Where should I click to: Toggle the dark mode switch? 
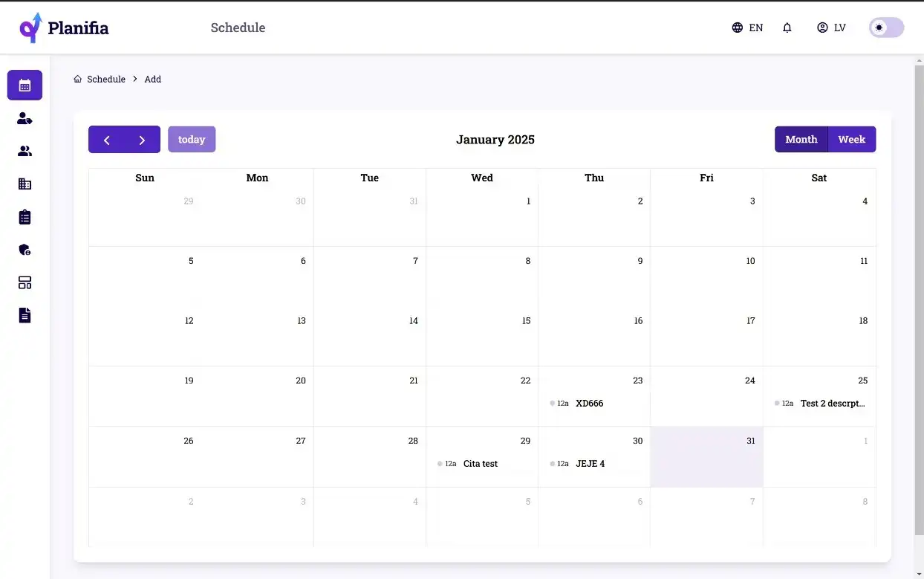(x=886, y=28)
